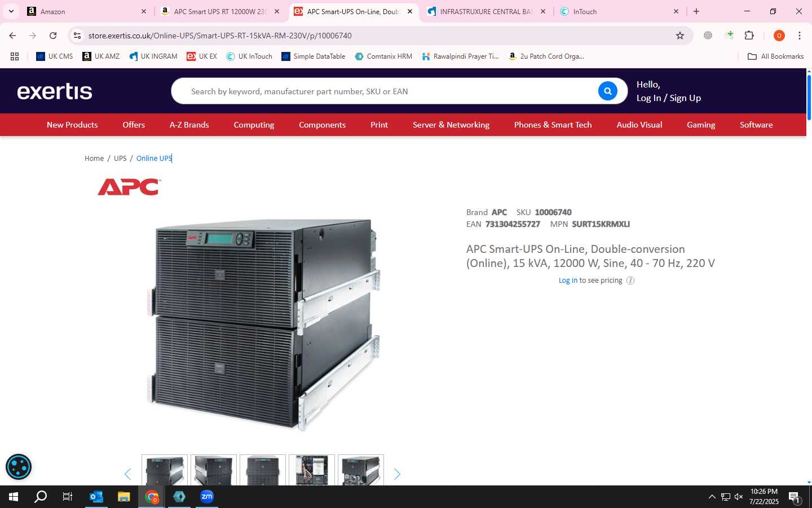Open Zoom from the taskbar

pos(207,497)
